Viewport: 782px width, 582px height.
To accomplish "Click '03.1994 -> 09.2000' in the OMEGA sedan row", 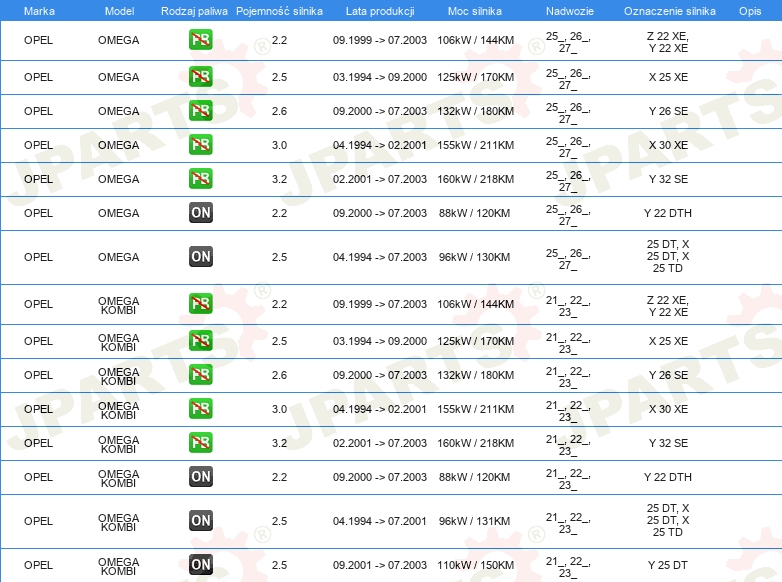I will click(380, 77).
